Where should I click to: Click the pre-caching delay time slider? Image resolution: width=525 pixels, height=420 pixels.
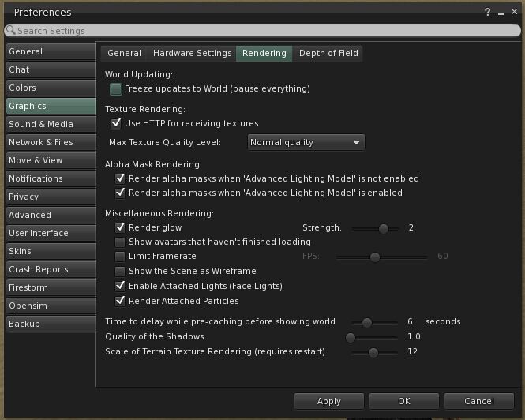(374, 323)
